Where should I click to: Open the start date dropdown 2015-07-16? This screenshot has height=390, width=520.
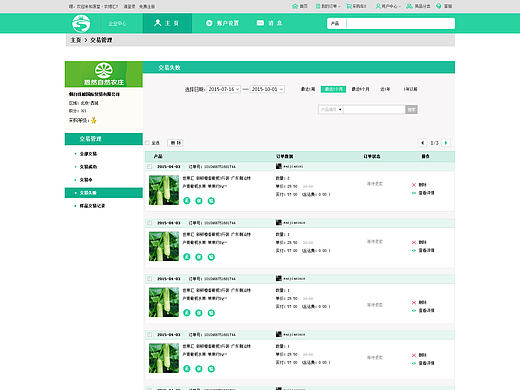[223, 89]
